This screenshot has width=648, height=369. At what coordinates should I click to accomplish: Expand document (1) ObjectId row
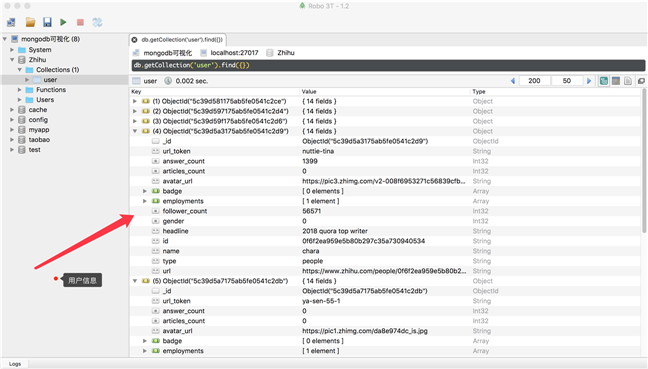(135, 101)
